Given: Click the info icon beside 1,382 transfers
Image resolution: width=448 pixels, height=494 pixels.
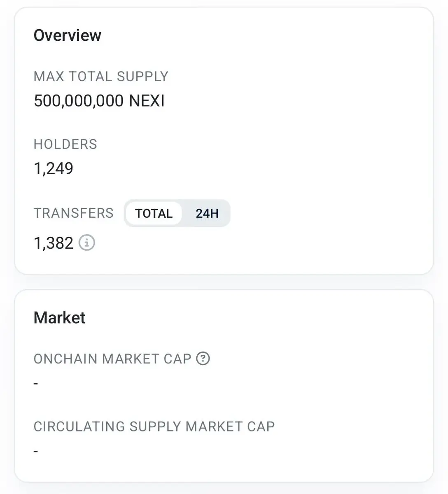Looking at the screenshot, I should pos(87,243).
